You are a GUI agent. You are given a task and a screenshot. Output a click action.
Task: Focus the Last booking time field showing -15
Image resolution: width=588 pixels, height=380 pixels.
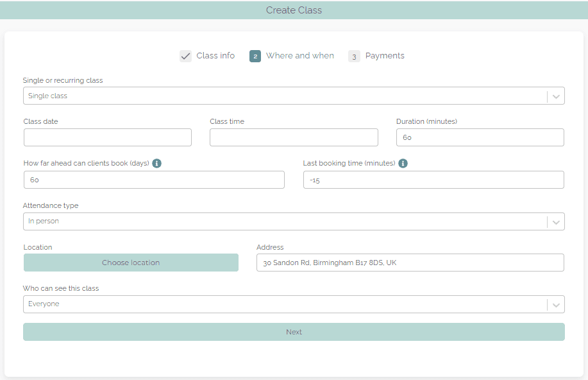[433, 180]
